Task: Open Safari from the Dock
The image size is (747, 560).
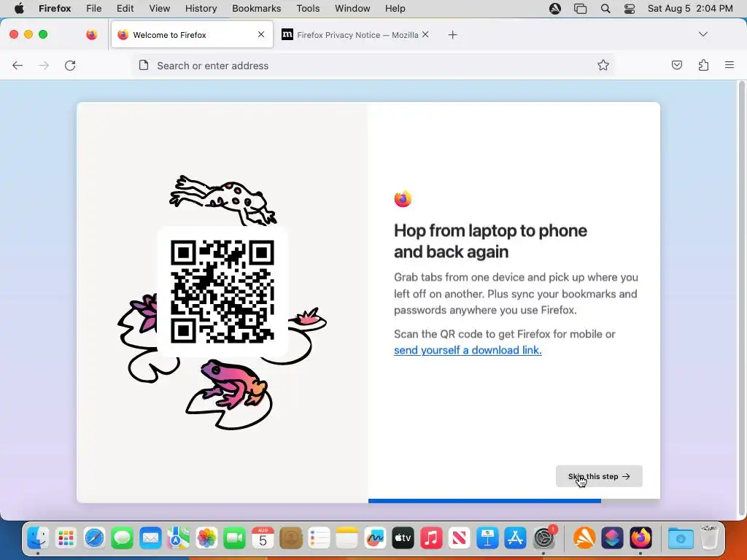Action: (94, 538)
